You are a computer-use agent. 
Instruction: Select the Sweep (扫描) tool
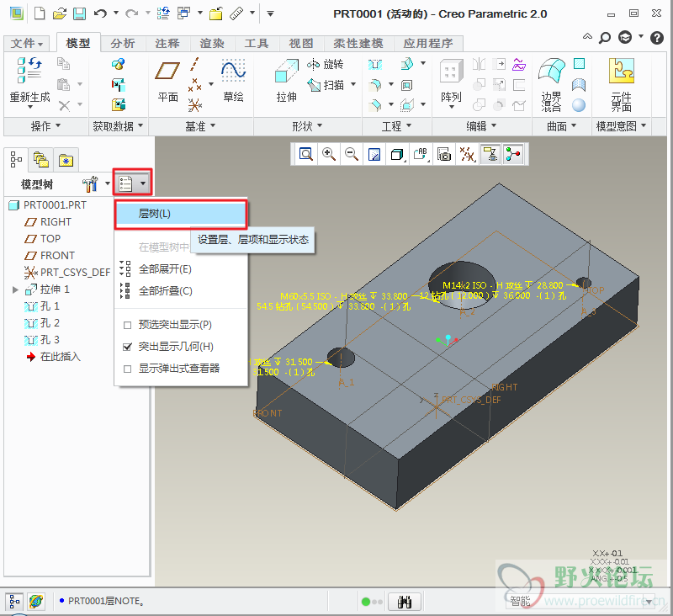click(x=326, y=85)
